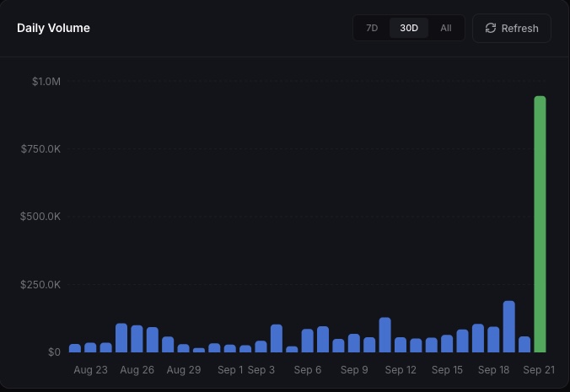The width and height of the screenshot is (570, 392).
Task: Select the Sep 12 volume bar
Action: point(401,345)
